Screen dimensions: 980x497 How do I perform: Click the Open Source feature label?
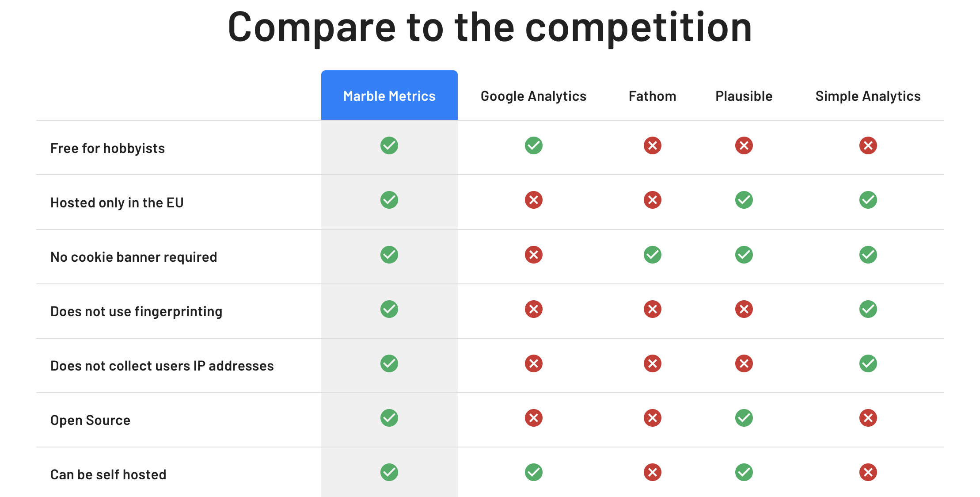click(x=90, y=420)
